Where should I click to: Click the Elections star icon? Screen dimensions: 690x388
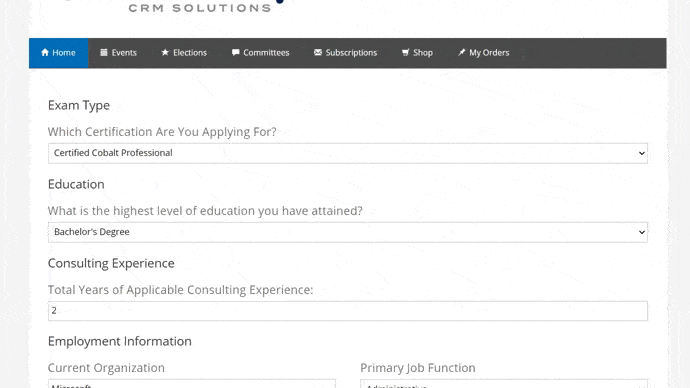point(165,52)
